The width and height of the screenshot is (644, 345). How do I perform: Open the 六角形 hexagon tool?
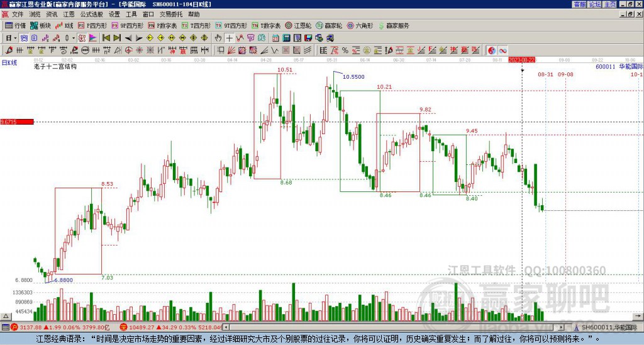pos(360,25)
